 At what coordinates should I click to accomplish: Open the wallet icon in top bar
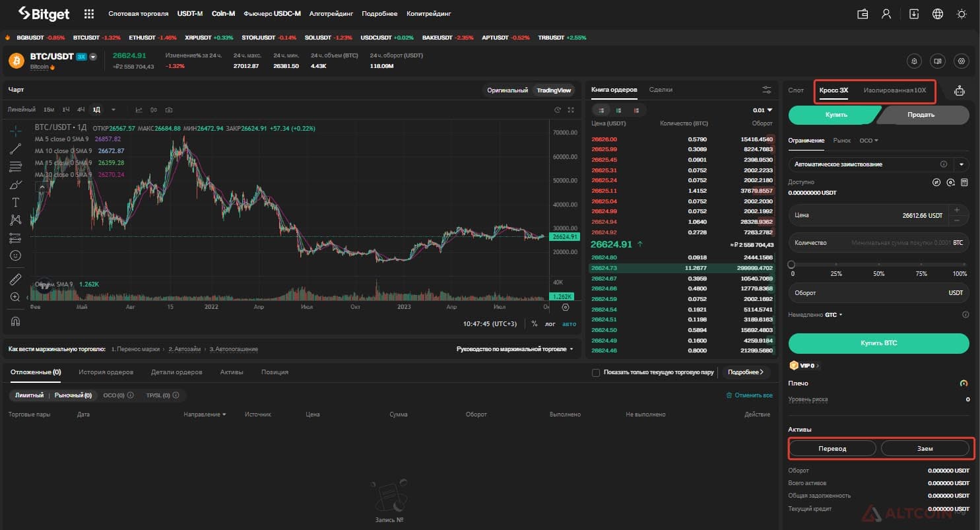tap(862, 13)
